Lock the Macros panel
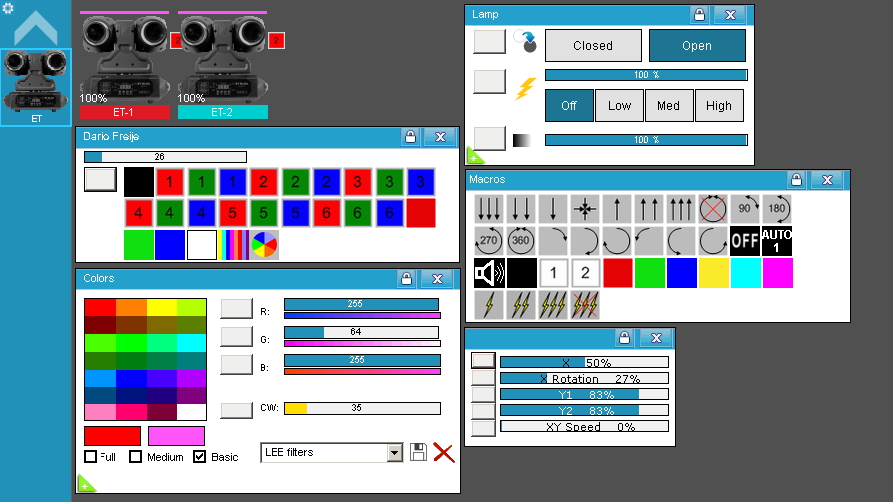This screenshot has height=502, width=893. point(796,180)
